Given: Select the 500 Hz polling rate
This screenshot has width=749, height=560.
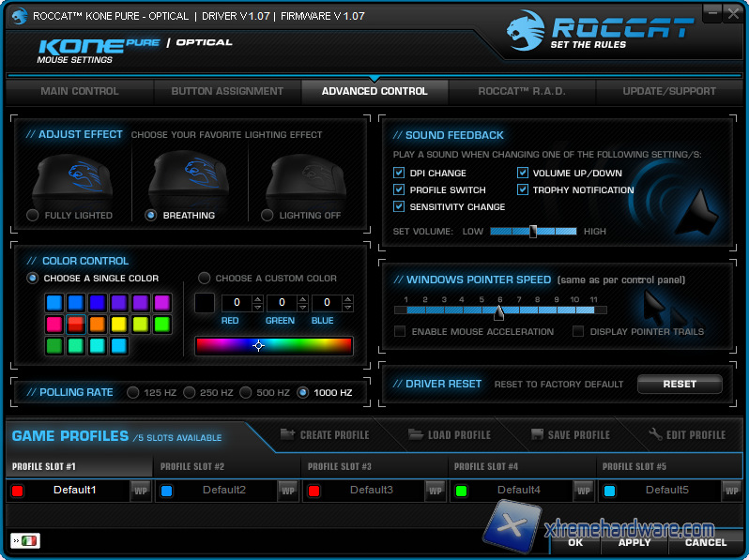Looking at the screenshot, I should pyautogui.click(x=246, y=392).
